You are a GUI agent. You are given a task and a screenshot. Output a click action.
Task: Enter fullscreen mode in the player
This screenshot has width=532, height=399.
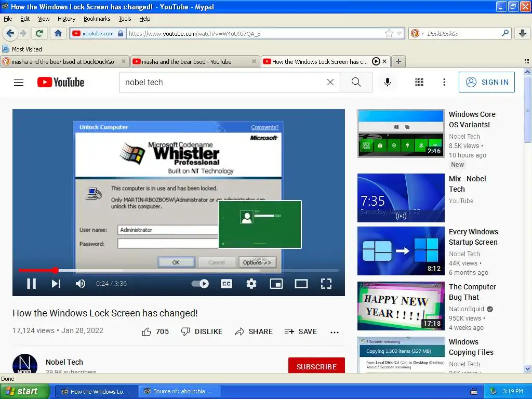(326, 284)
